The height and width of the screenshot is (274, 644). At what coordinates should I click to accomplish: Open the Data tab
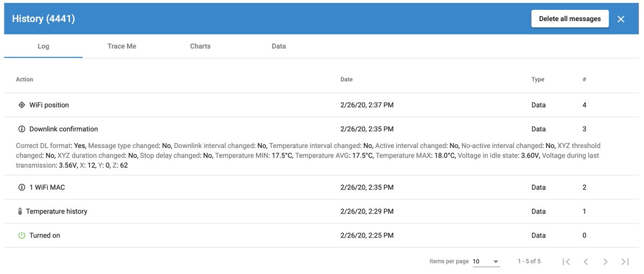click(279, 46)
